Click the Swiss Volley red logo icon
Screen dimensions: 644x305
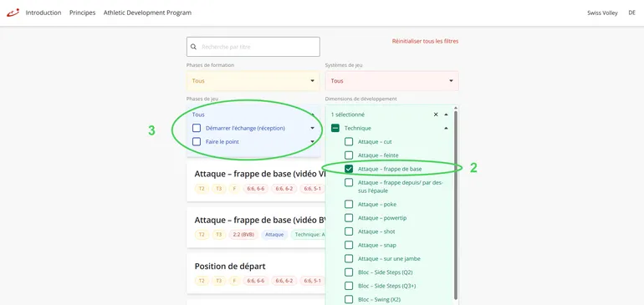pyautogui.click(x=13, y=13)
